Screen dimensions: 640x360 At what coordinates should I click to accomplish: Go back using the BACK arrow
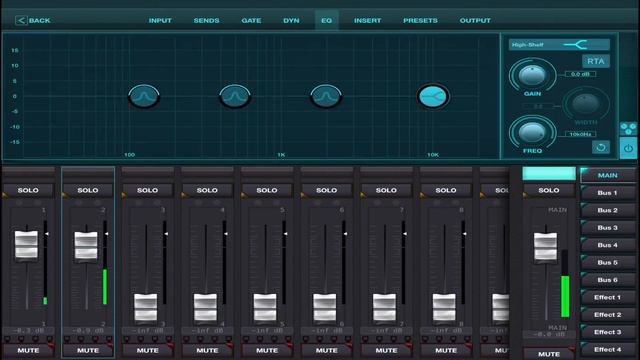(x=33, y=20)
